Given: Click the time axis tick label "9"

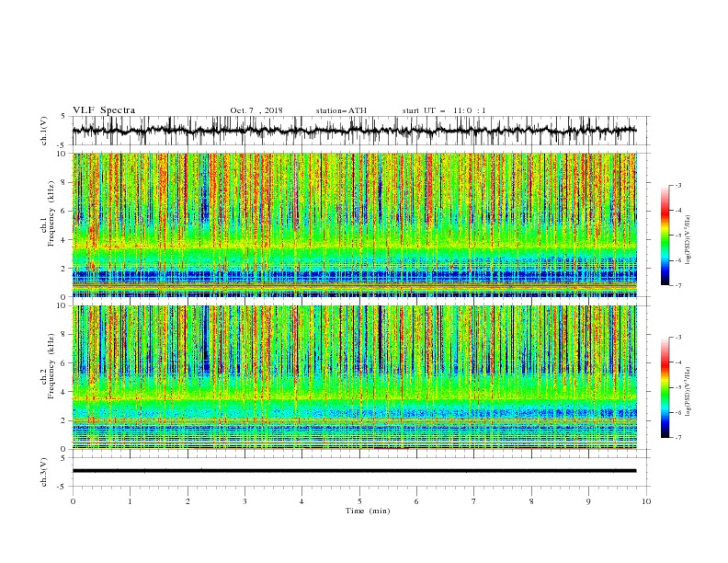Looking at the screenshot, I should click(x=588, y=501).
